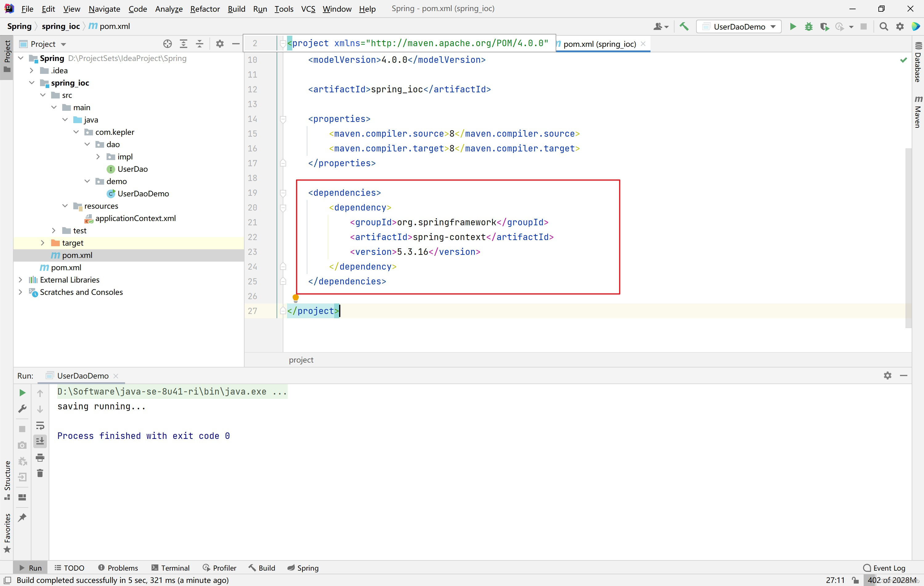Click the lock read-only status icon
The image size is (924, 586).
[x=855, y=580]
